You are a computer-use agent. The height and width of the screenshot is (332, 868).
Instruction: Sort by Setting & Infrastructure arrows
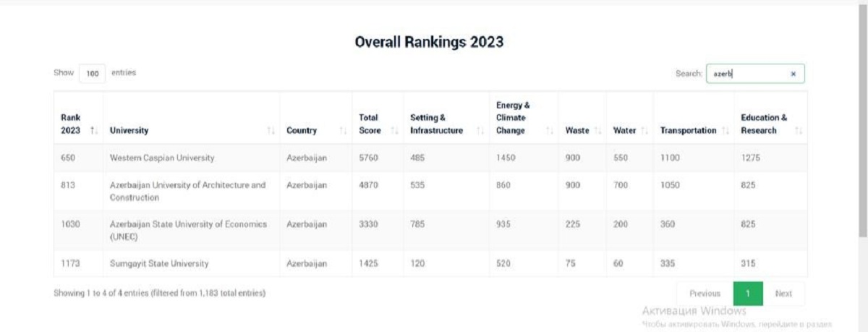coord(480,131)
